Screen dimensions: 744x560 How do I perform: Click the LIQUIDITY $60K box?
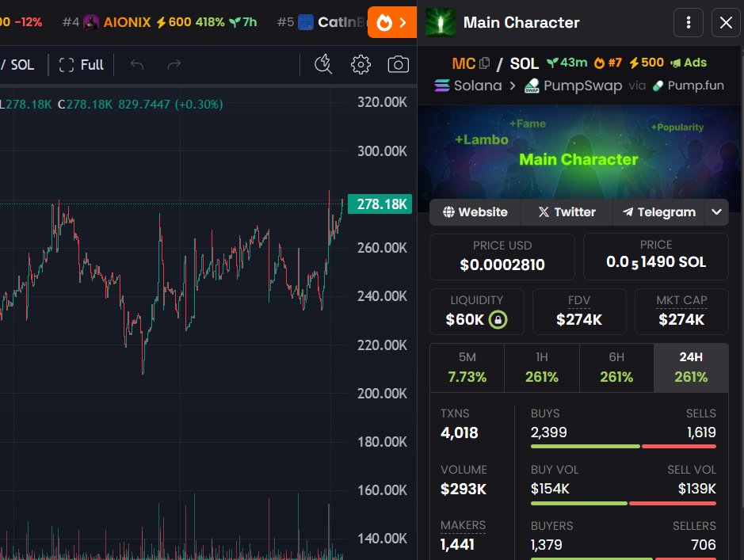(476, 311)
